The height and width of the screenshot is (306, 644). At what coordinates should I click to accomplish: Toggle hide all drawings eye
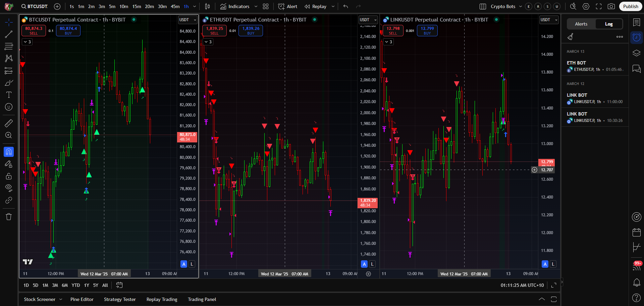click(9, 187)
